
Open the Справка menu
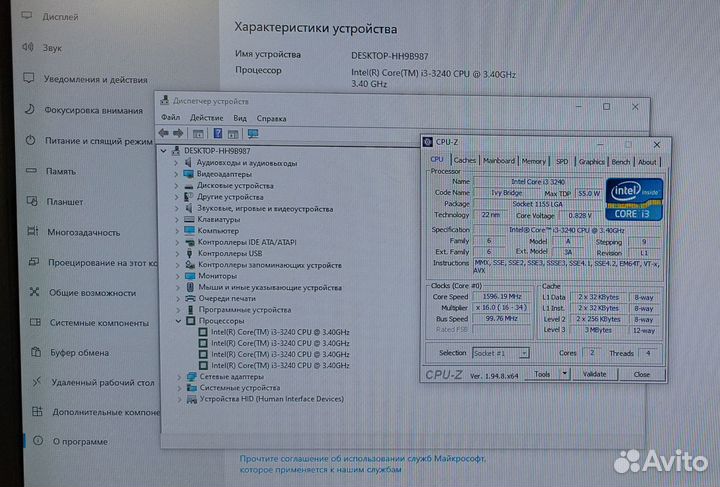(271, 118)
